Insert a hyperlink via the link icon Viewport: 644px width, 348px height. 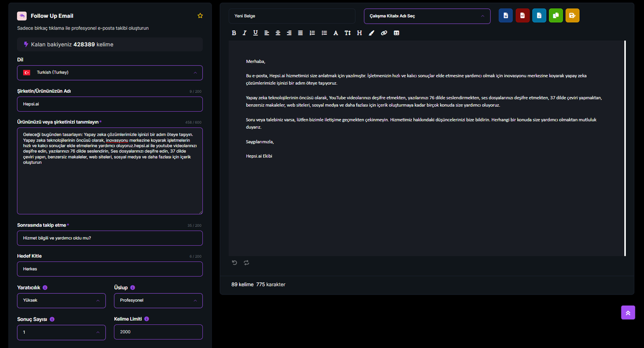click(x=384, y=33)
